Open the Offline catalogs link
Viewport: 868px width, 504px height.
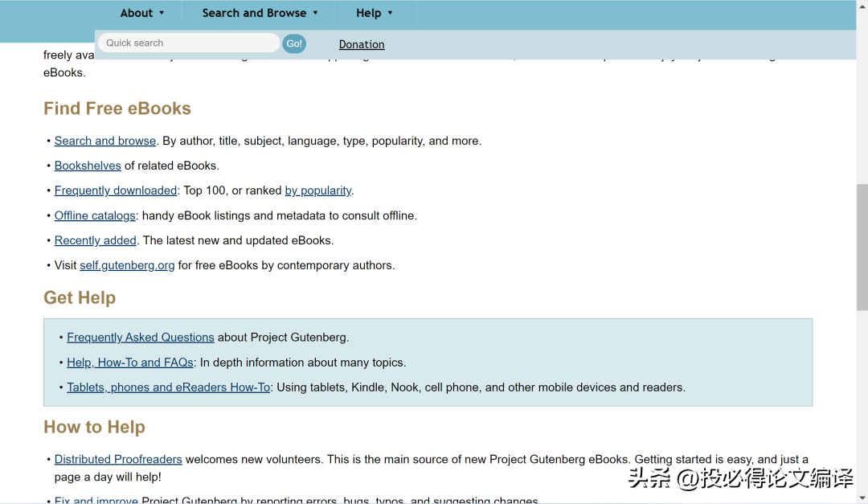pos(95,215)
